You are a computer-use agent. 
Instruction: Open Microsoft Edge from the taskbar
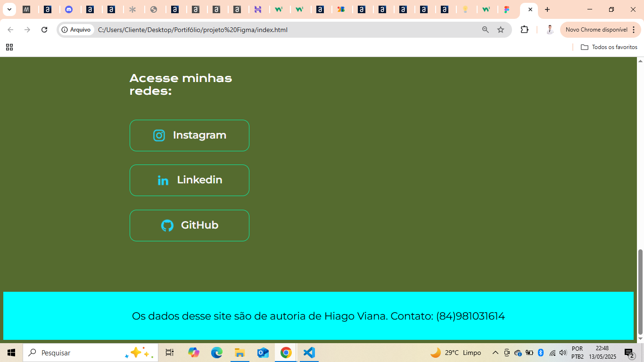(x=216, y=353)
